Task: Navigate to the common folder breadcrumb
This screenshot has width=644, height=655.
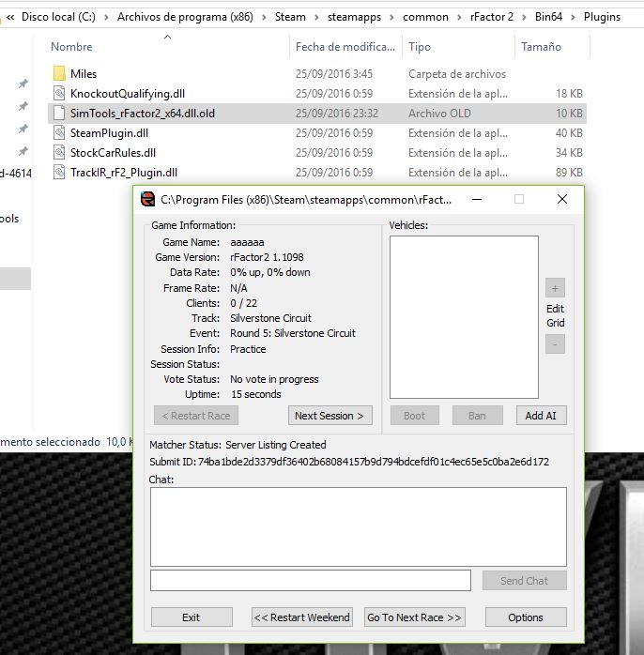Action: (x=425, y=17)
